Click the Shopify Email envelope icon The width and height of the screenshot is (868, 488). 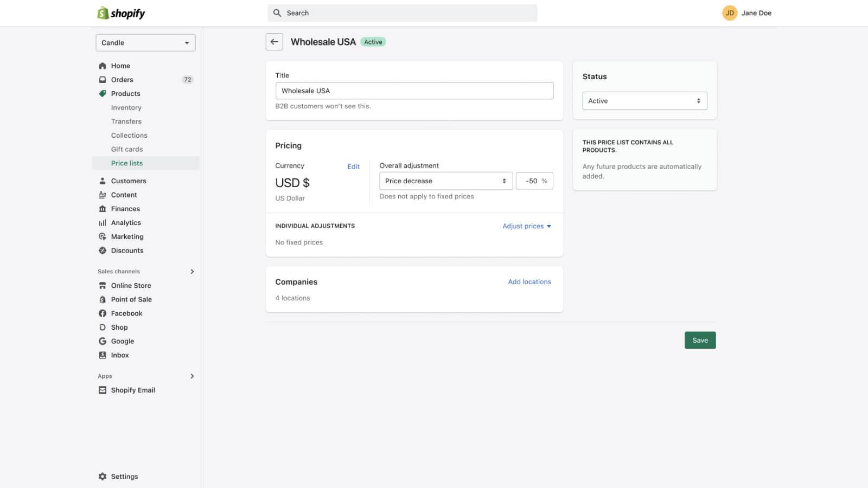click(x=103, y=390)
